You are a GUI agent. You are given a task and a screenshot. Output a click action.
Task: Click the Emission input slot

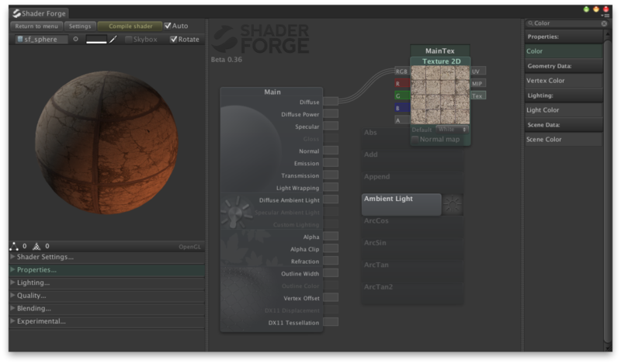click(331, 163)
